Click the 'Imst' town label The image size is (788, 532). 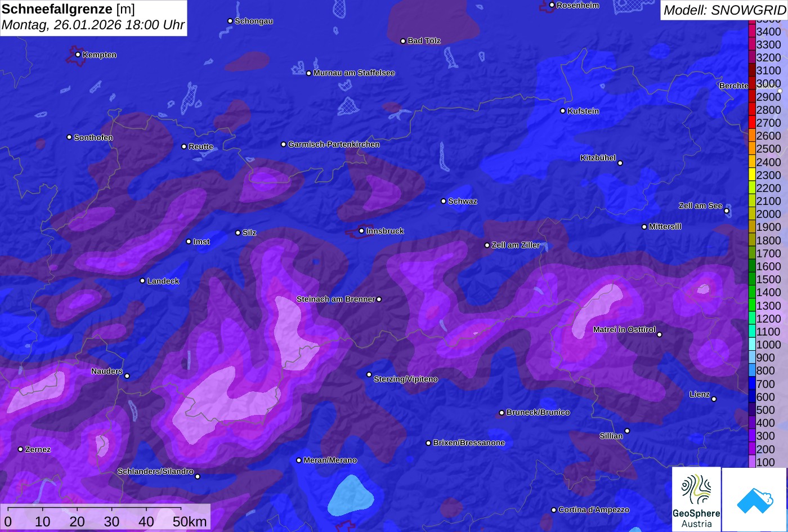202,242
